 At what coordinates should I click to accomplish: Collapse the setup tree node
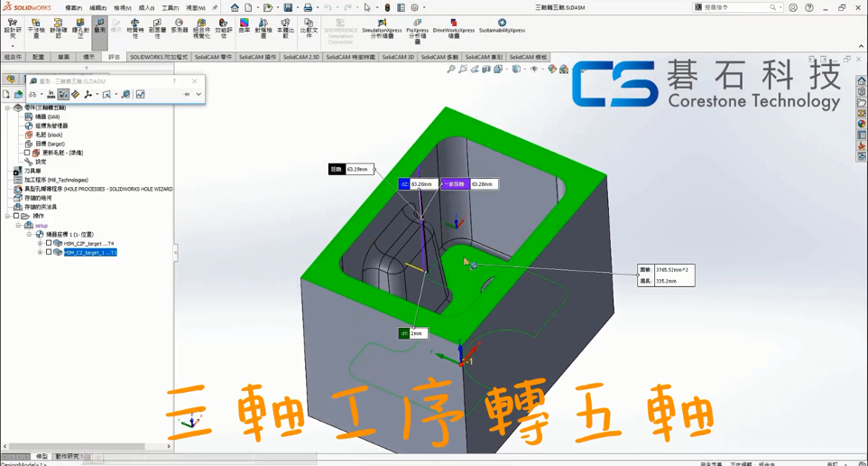(x=18, y=226)
